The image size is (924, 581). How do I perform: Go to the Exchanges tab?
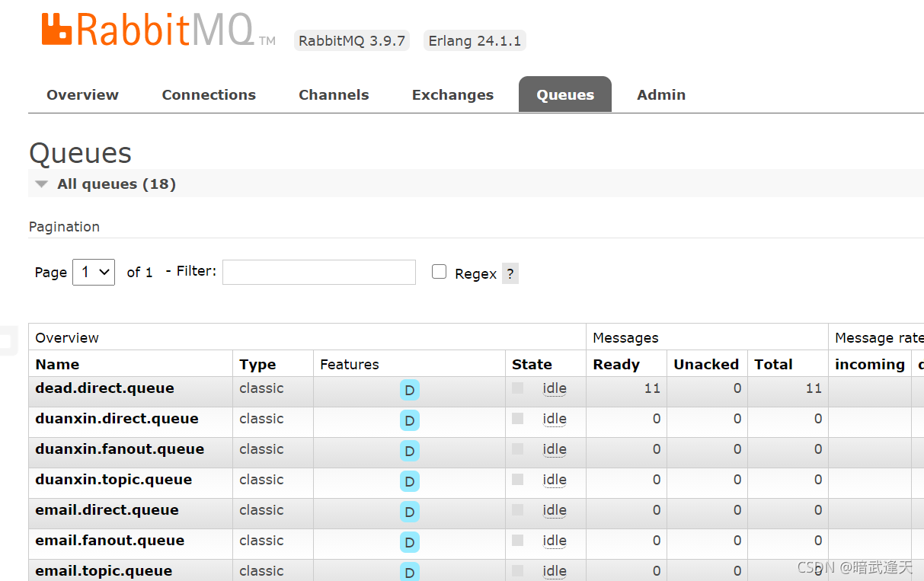[x=452, y=95]
